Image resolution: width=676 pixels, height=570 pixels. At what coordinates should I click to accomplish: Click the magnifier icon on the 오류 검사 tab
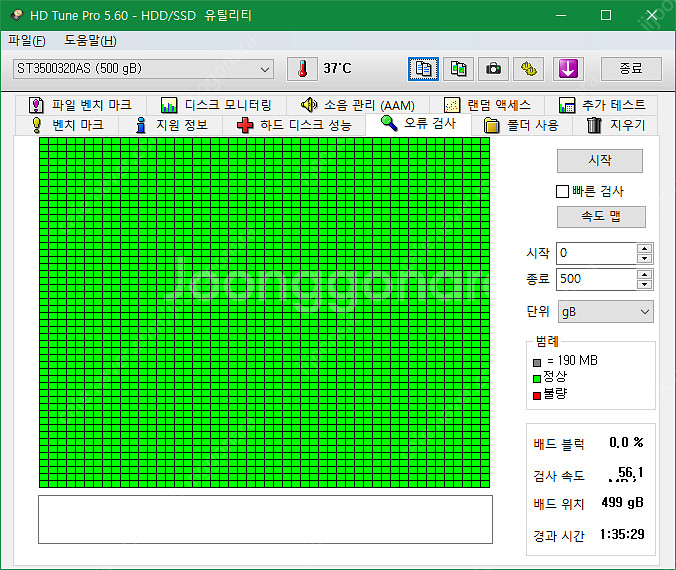tap(389, 123)
